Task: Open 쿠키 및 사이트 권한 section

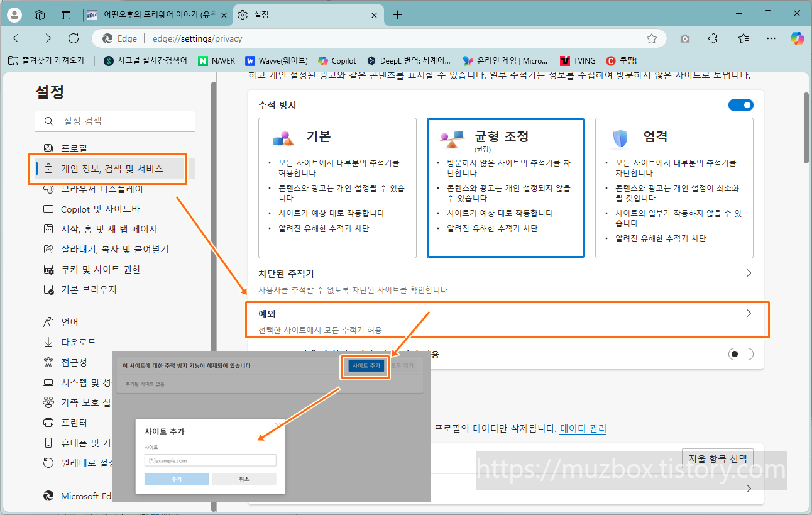Action: (101, 269)
